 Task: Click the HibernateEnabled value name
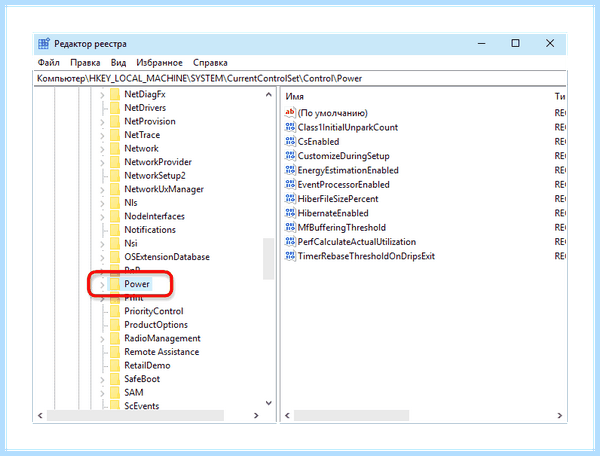pyautogui.click(x=333, y=213)
